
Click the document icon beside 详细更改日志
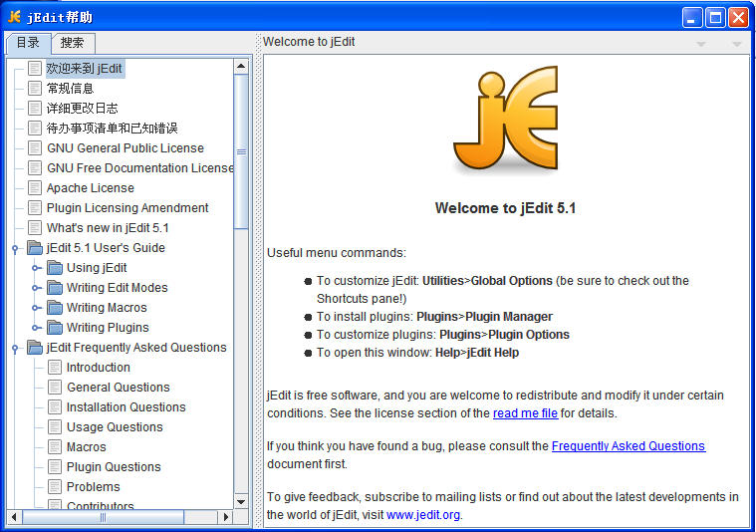point(35,108)
